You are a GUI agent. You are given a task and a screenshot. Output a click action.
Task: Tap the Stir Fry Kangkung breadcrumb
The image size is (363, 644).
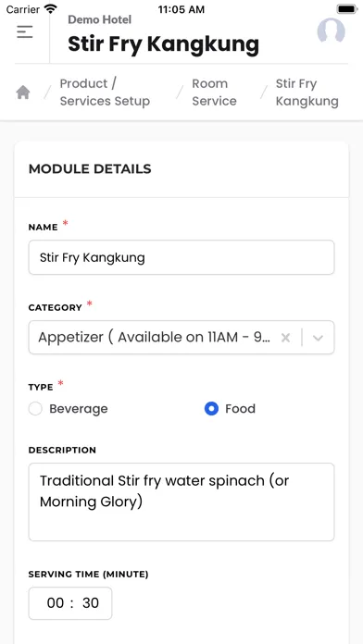(x=307, y=93)
